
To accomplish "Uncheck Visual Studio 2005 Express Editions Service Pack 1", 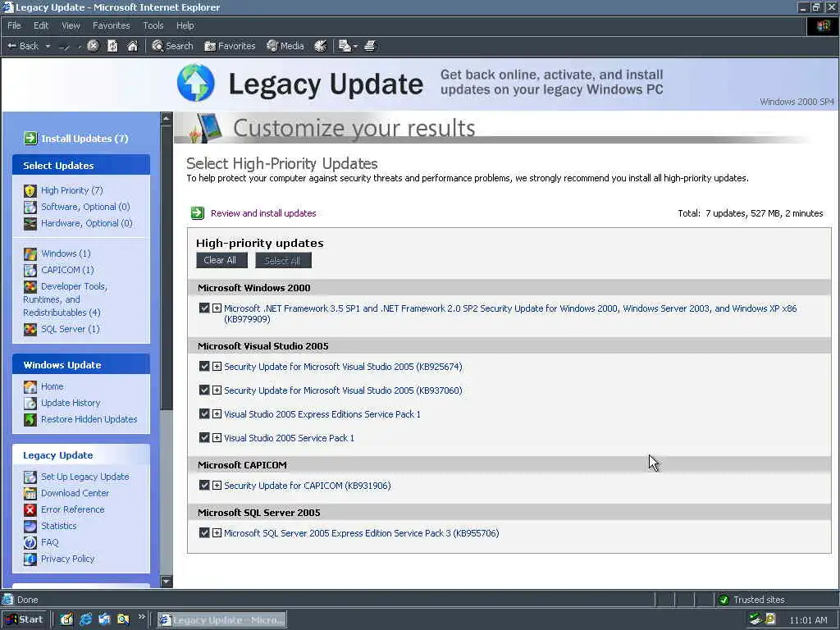I will click(x=204, y=414).
